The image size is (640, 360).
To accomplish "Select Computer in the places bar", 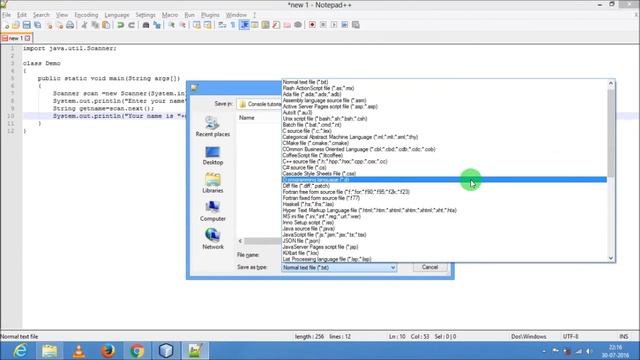I will tap(213, 211).
